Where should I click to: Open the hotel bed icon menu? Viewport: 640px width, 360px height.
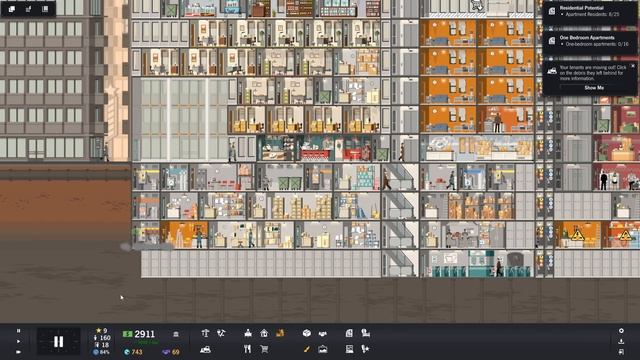365,333
